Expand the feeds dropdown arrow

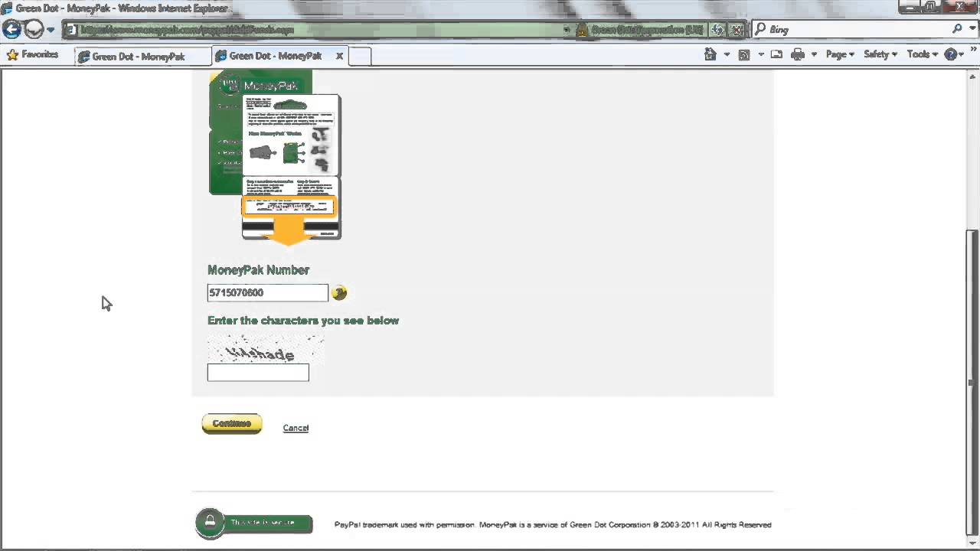(761, 54)
